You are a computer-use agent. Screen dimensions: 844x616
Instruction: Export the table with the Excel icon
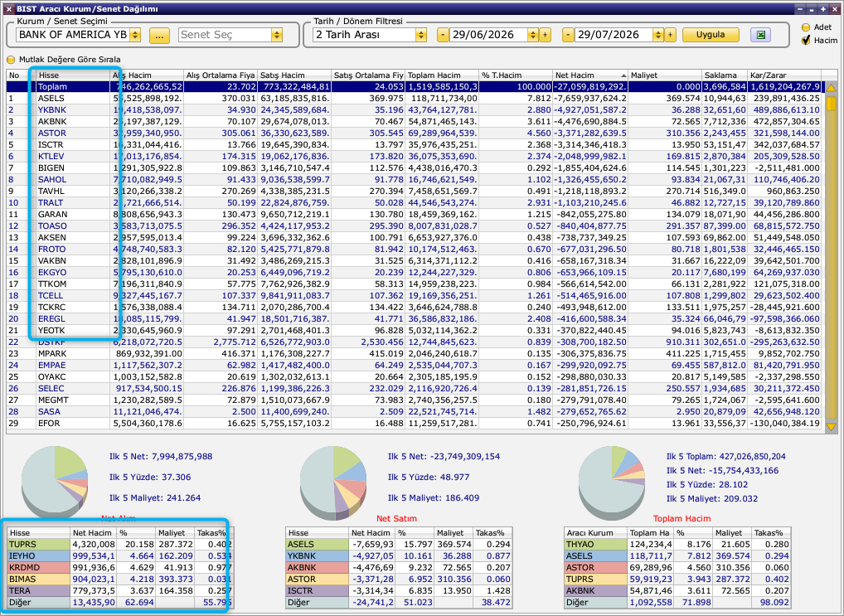tap(760, 35)
